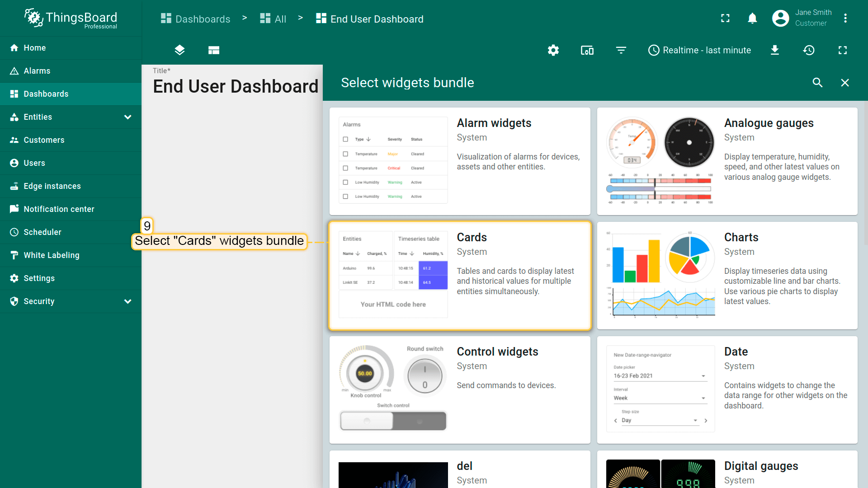Open the user options three-dot menu

(x=845, y=19)
